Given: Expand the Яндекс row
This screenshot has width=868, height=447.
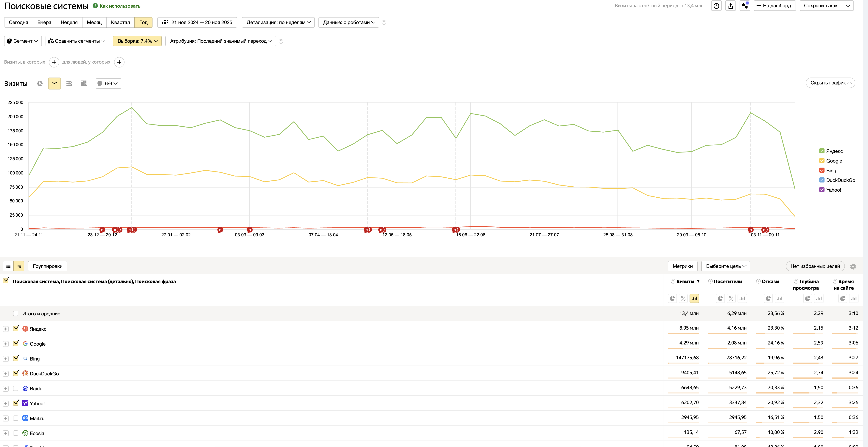Looking at the screenshot, I should pyautogui.click(x=5, y=329).
